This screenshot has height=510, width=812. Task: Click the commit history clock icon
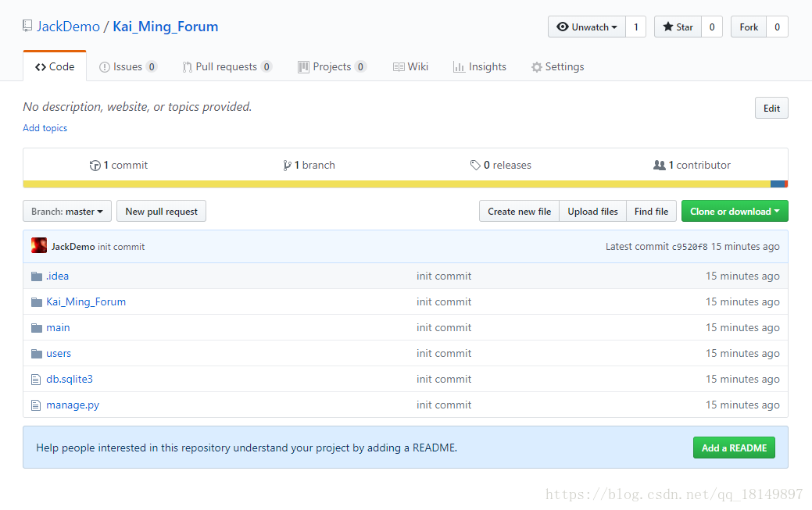click(x=95, y=166)
